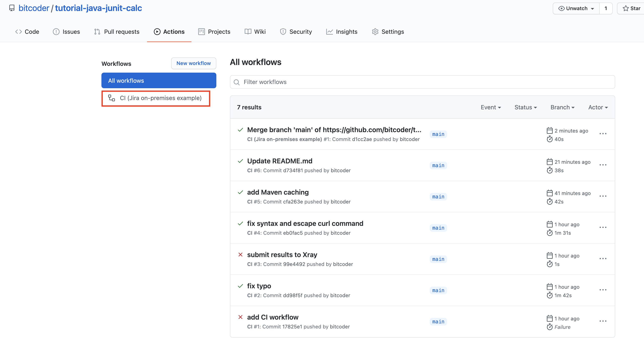
Task: Click the calendar icon beside 41 minutes ago
Action: coord(550,193)
